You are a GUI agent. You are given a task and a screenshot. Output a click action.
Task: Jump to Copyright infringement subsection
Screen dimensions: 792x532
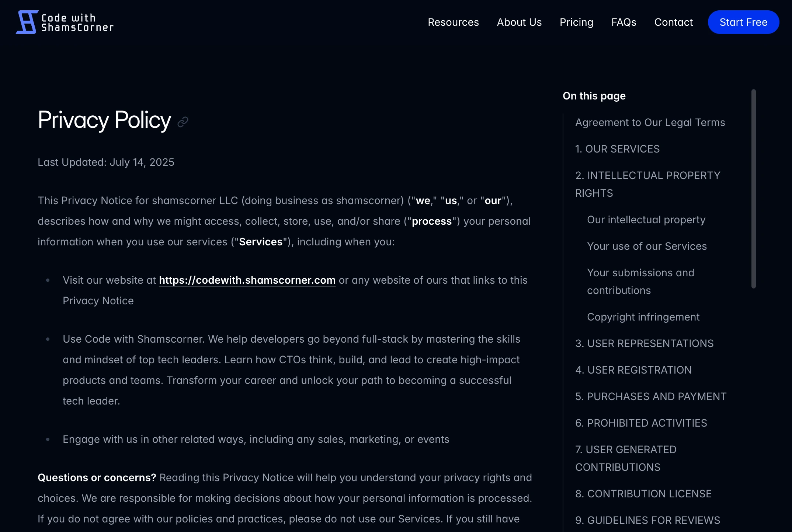pos(643,317)
